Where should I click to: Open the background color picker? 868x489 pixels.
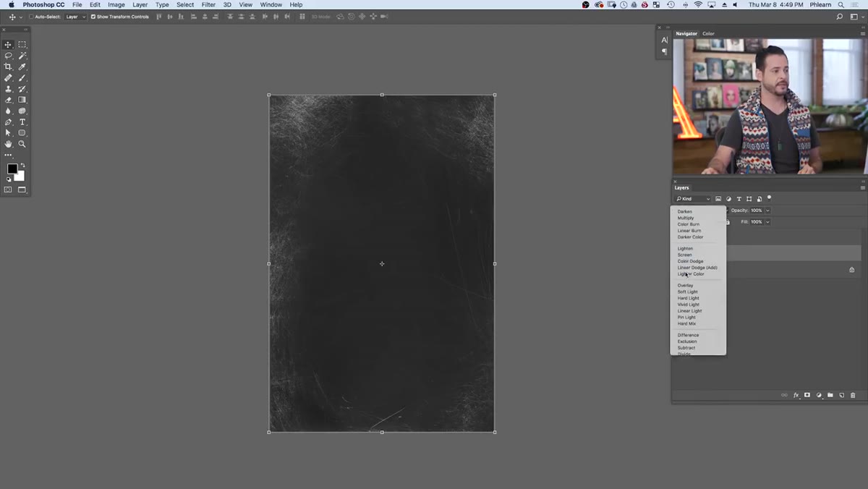[x=21, y=177]
